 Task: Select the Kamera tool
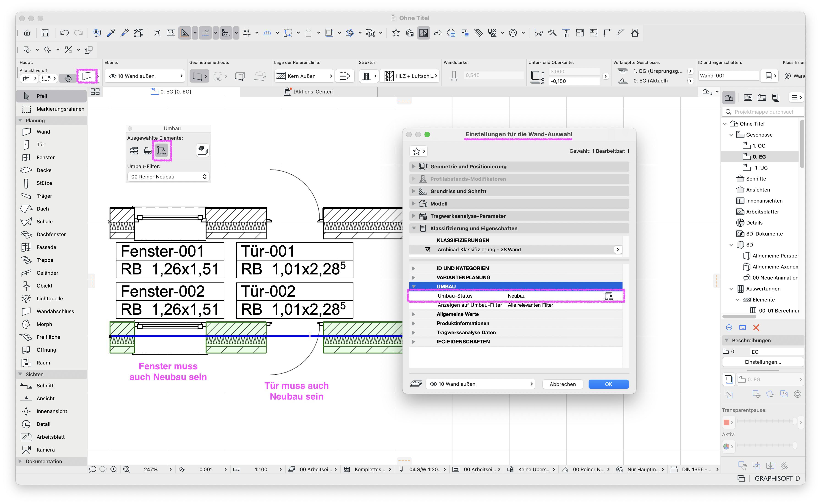point(51,450)
